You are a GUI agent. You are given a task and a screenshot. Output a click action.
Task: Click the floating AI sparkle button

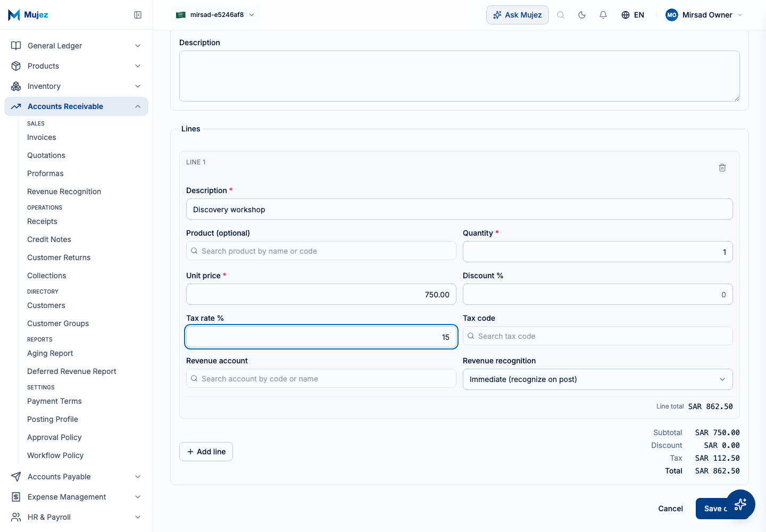click(x=740, y=504)
